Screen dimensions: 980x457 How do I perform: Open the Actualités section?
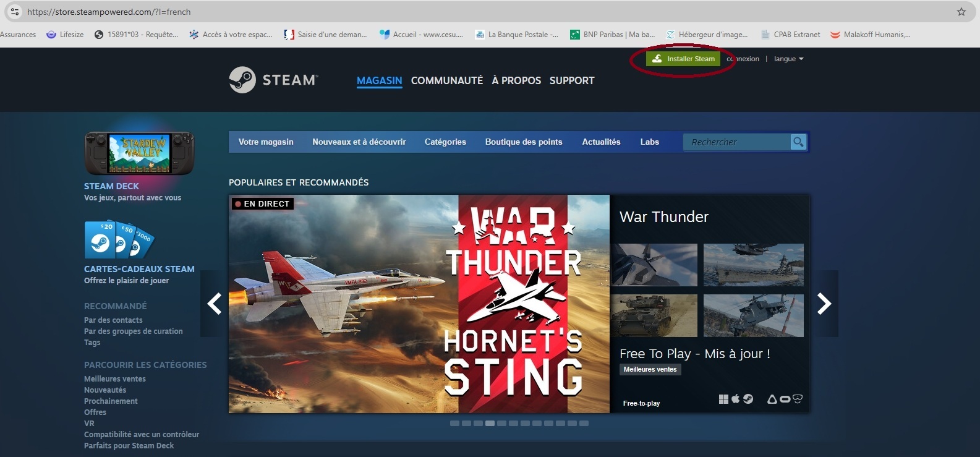coord(601,142)
